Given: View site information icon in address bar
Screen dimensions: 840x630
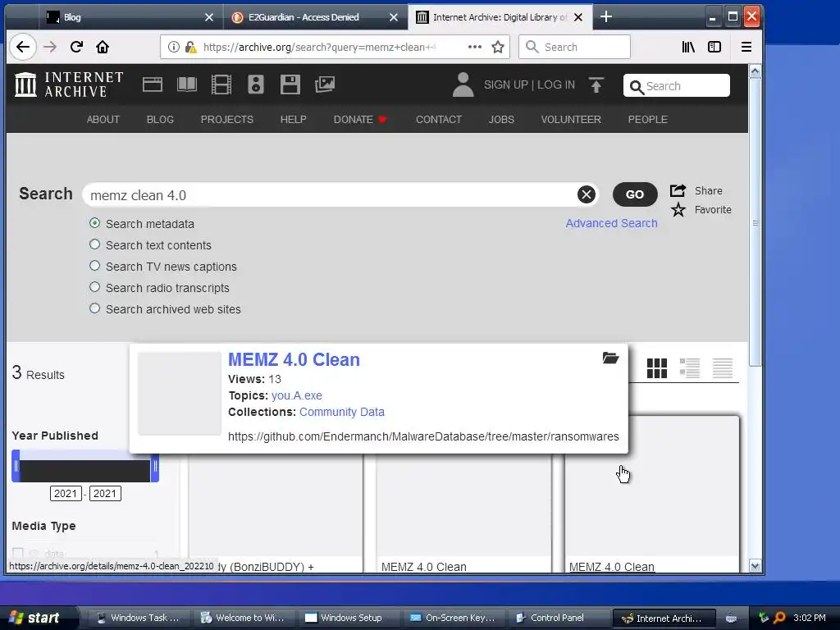Looking at the screenshot, I should click(x=174, y=47).
